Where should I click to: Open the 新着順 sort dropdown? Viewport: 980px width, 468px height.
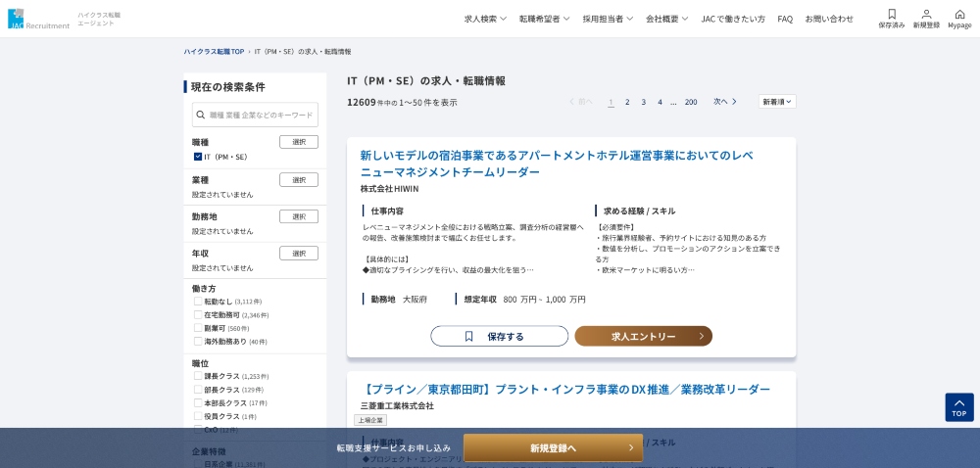777,101
